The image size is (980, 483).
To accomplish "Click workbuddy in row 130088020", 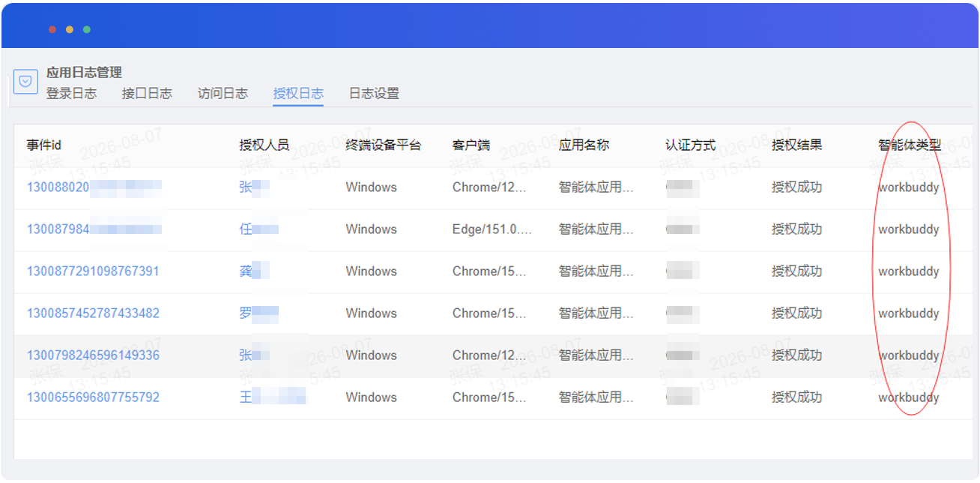I will coord(909,187).
